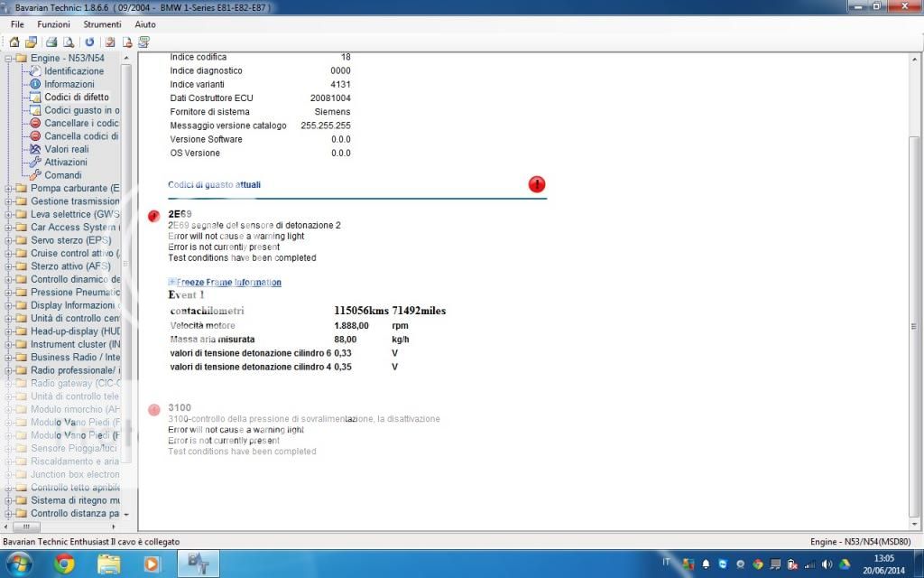The height and width of the screenshot is (578, 924).
Task: Click the sidebar horizontal scrollbar right arrow
Action: (x=115, y=526)
